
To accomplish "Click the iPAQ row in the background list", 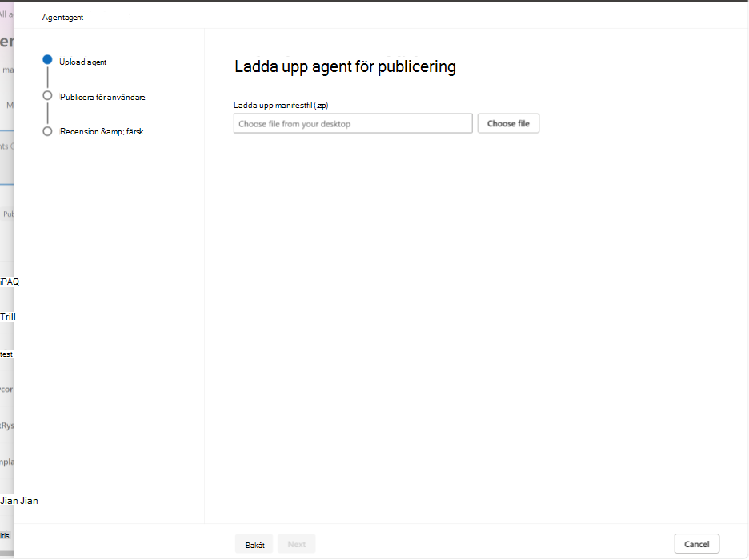I will [10, 282].
